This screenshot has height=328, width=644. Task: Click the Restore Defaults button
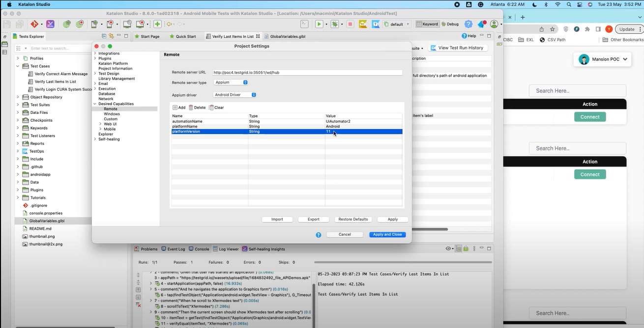click(353, 219)
